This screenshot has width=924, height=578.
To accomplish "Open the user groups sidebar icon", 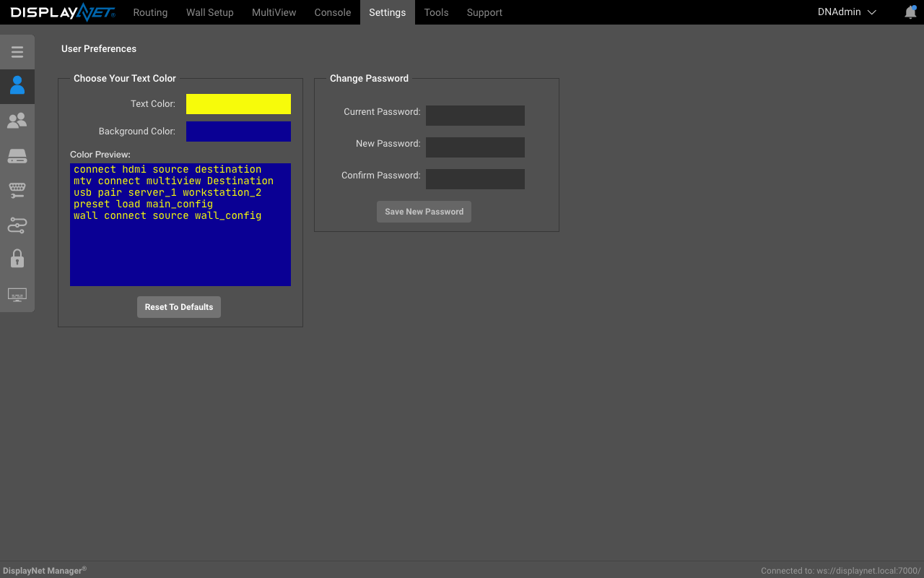I will pos(17,121).
